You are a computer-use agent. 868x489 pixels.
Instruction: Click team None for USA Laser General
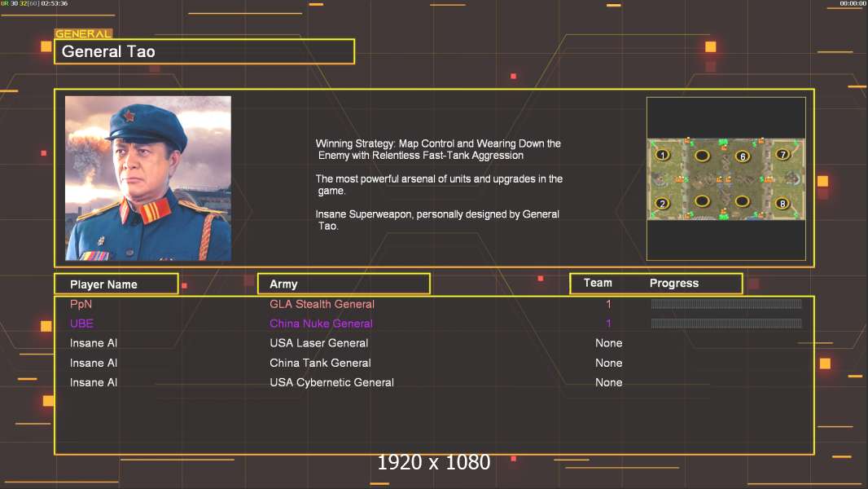click(x=609, y=343)
